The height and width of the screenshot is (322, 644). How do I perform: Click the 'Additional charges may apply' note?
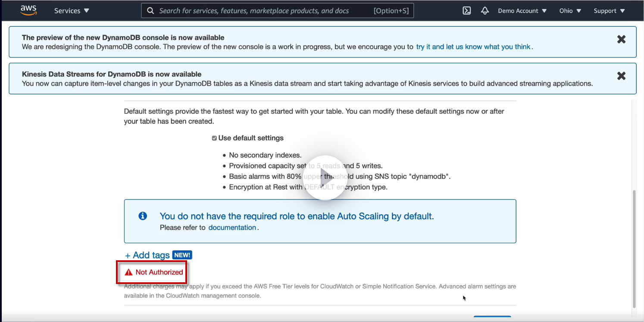(320, 291)
